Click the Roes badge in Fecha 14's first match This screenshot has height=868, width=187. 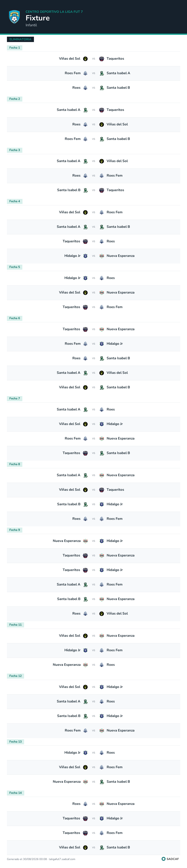pos(85,804)
